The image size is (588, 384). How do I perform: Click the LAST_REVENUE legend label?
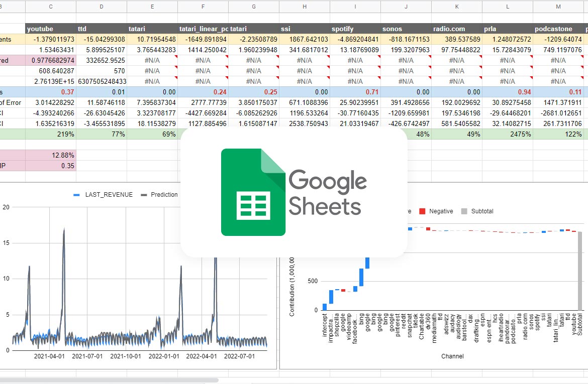click(x=109, y=194)
